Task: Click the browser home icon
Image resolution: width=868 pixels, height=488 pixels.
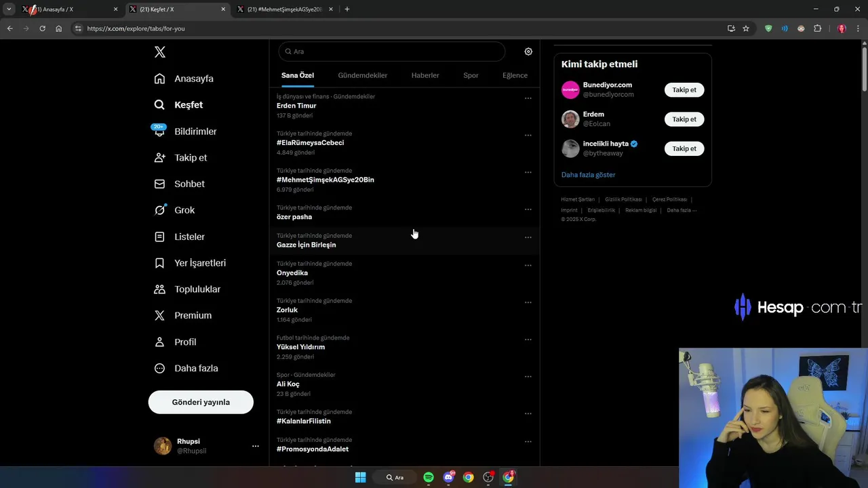Action: (x=58, y=28)
